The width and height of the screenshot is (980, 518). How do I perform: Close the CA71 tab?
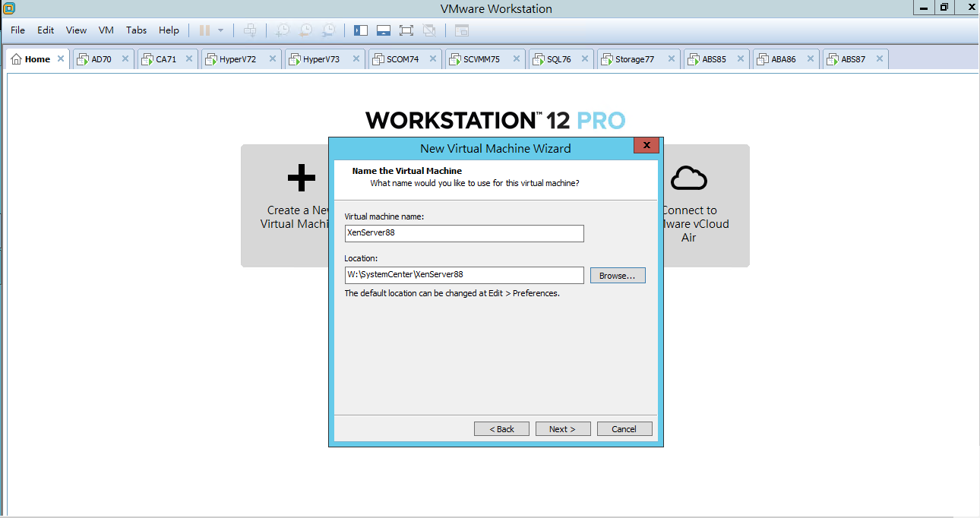[190, 58]
